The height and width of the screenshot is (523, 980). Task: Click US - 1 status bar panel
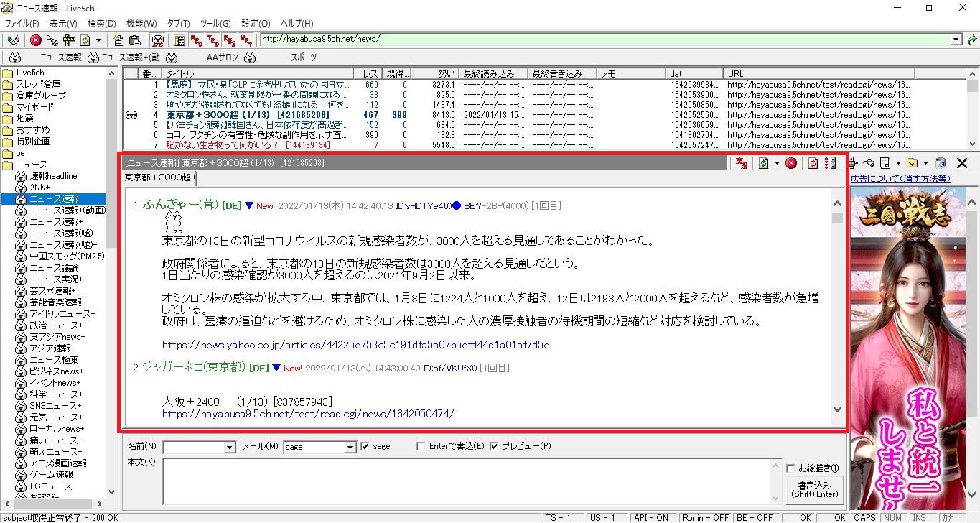[607, 517]
